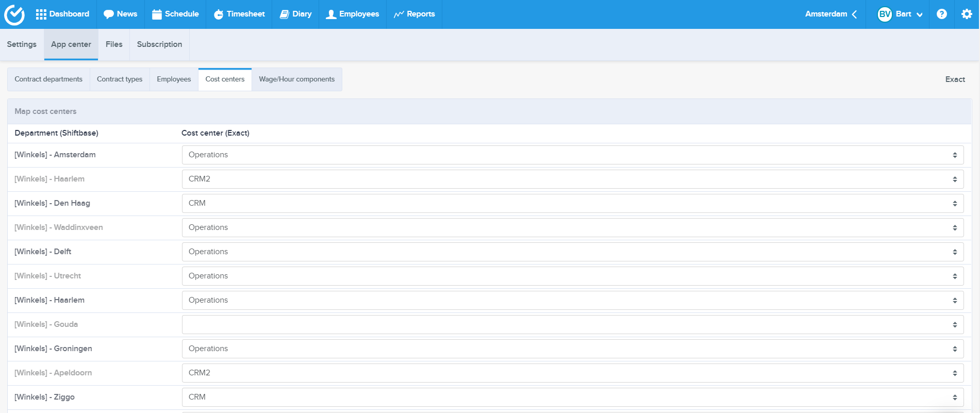Viewport: 980px width, 413px height.
Task: Click the "[Winkels] - Gouda" label
Action: coord(46,324)
